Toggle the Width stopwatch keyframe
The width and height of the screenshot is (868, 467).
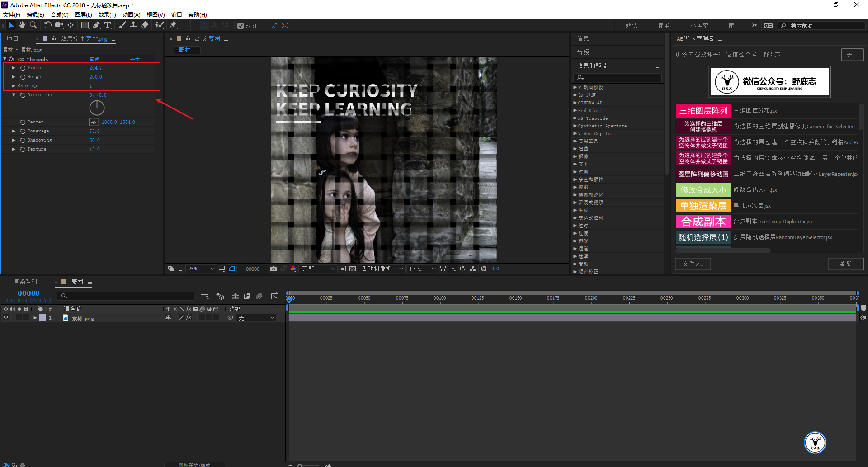point(23,68)
